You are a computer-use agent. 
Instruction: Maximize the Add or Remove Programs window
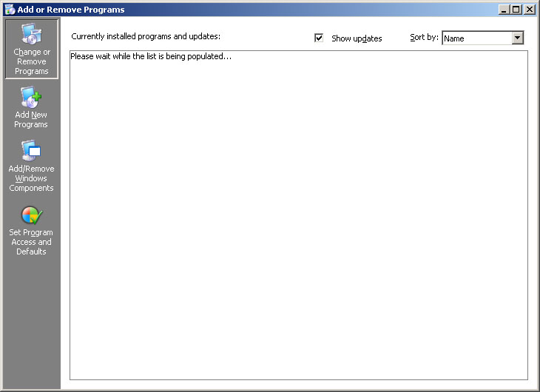point(516,10)
